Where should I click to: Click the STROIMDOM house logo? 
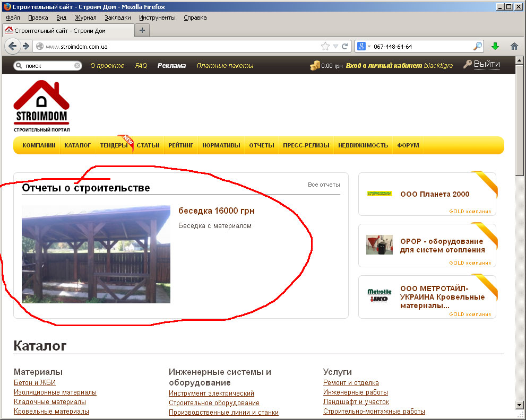click(x=41, y=106)
